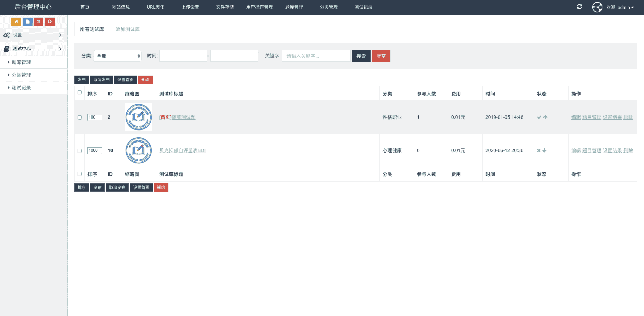Click the orange home icon in the sidebar
644x316 pixels.
(x=16, y=21)
